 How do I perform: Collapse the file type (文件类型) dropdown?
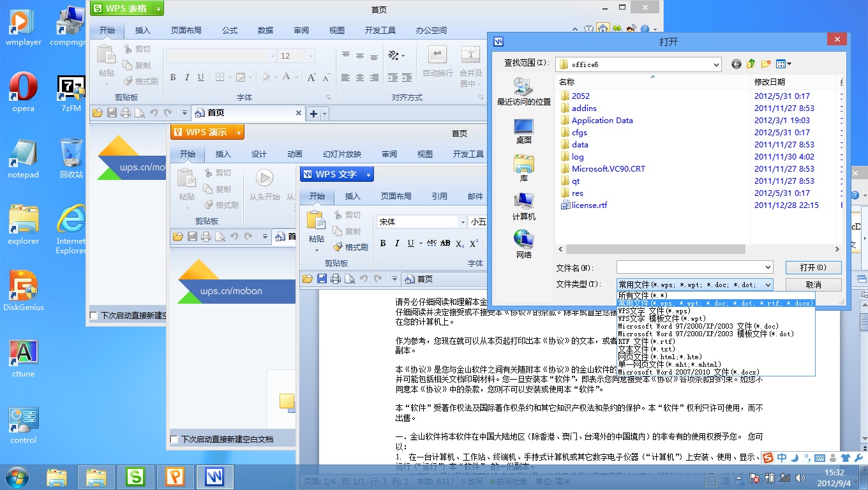pos(767,285)
